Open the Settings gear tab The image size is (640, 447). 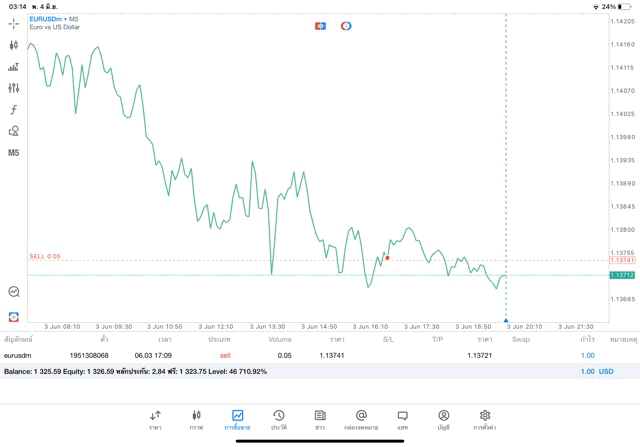[x=485, y=418]
